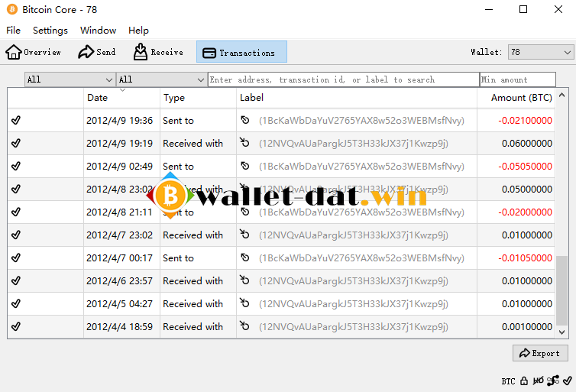The image size is (576, 392).
Task: Click the network connections status icon
Action: (x=553, y=381)
